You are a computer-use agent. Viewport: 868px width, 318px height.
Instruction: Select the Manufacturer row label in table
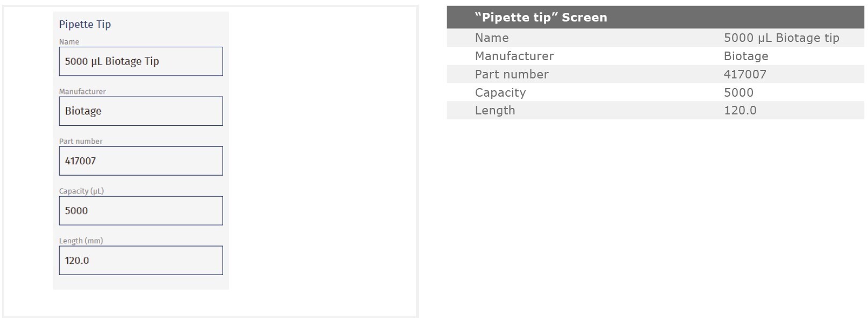click(x=514, y=56)
